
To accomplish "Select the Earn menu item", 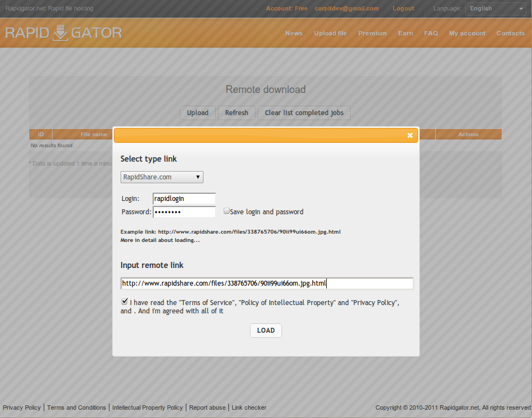I will 405,33.
